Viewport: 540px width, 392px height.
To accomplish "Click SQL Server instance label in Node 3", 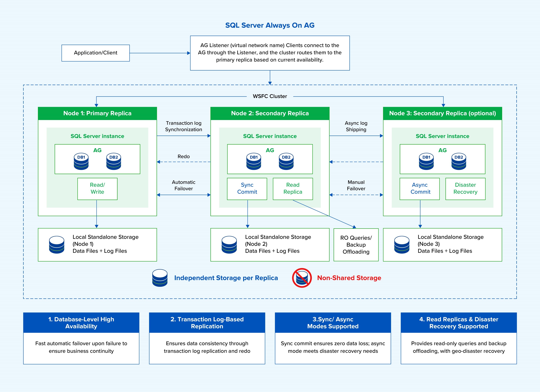I will pyautogui.click(x=443, y=136).
